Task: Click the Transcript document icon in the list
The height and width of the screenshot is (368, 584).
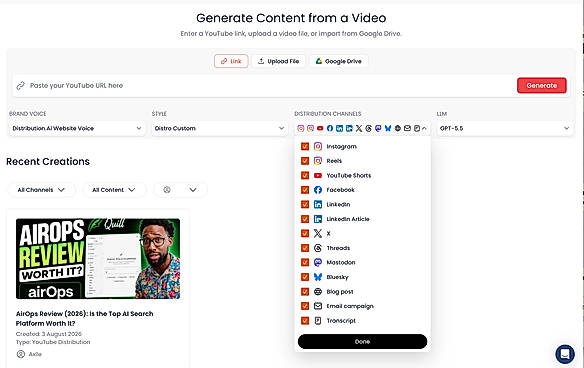Action: point(318,321)
